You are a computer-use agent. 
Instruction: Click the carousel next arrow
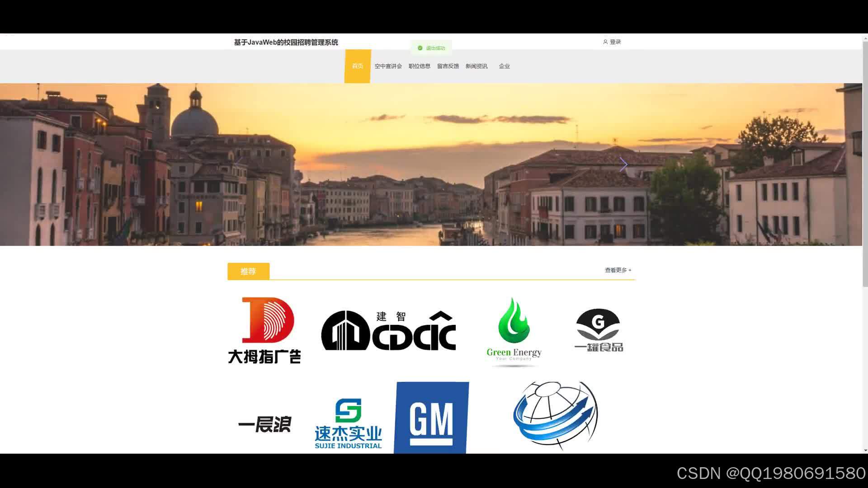pyautogui.click(x=623, y=164)
